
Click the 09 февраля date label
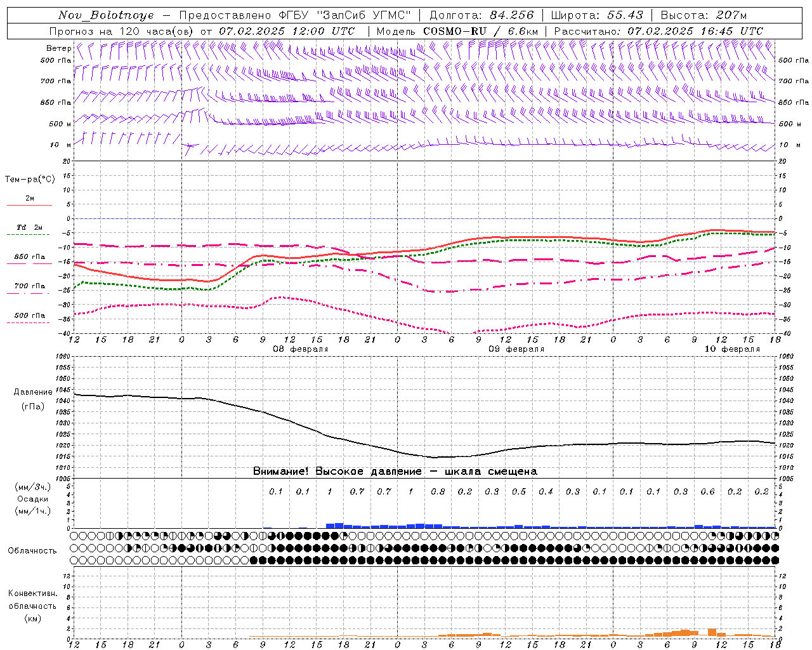tap(516, 348)
